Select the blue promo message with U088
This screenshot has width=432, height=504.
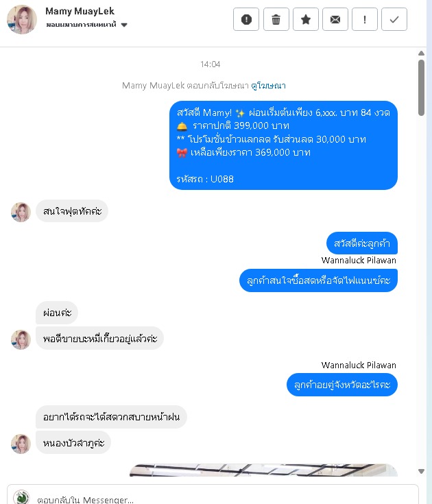283,145
